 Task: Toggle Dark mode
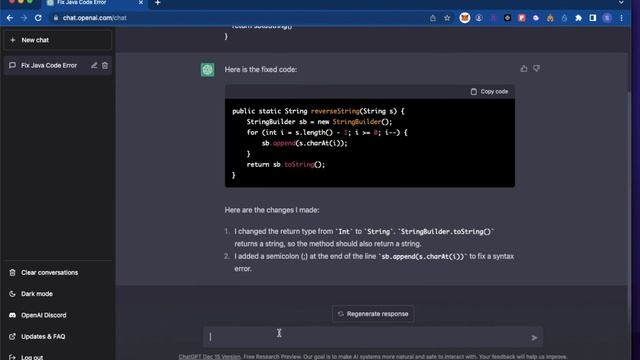point(58,294)
